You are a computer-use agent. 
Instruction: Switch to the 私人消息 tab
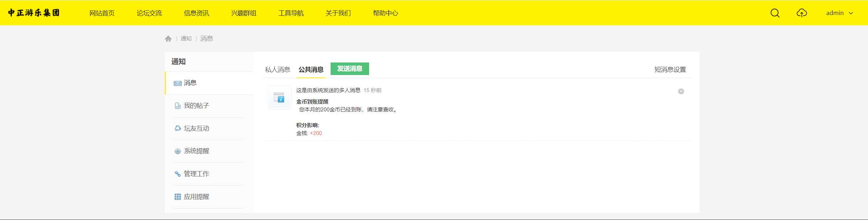[277, 70]
